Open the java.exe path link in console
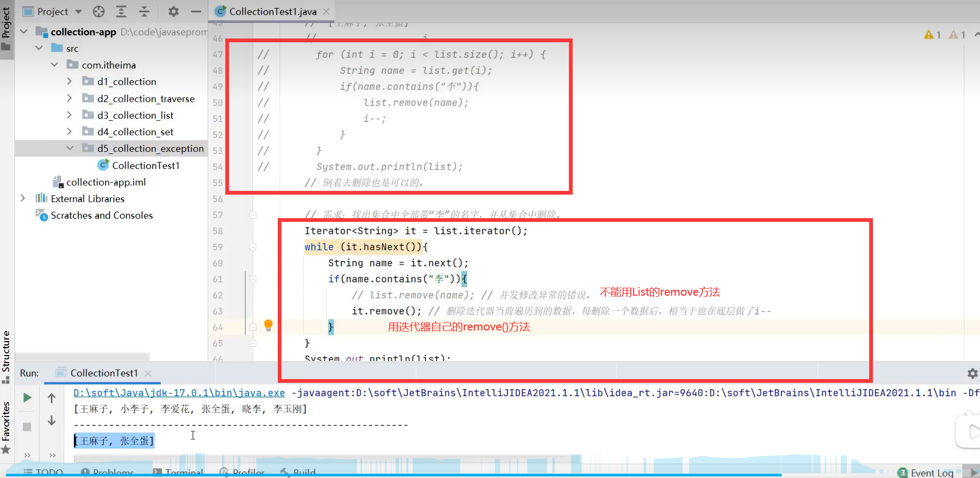Image resolution: width=980 pixels, height=478 pixels. tap(179, 392)
